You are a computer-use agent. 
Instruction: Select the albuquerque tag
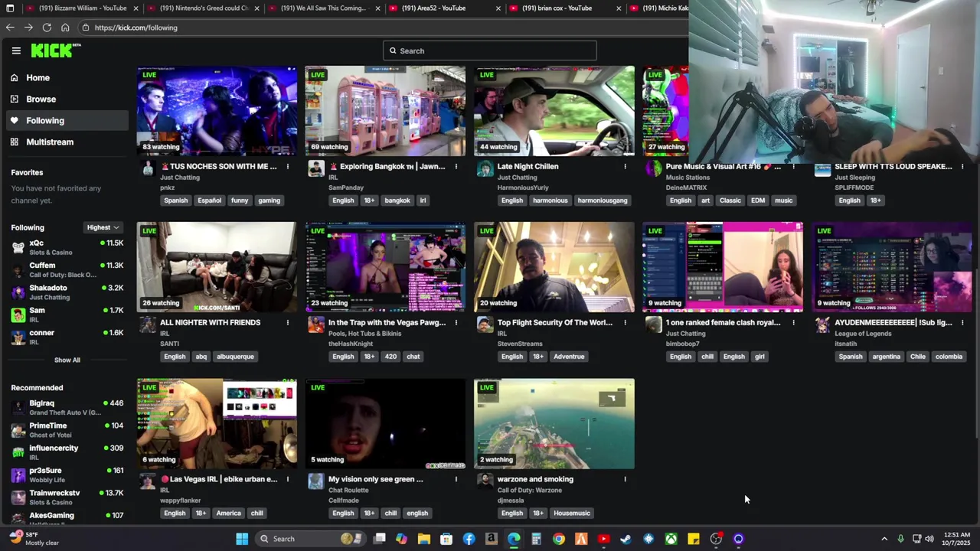pos(235,357)
